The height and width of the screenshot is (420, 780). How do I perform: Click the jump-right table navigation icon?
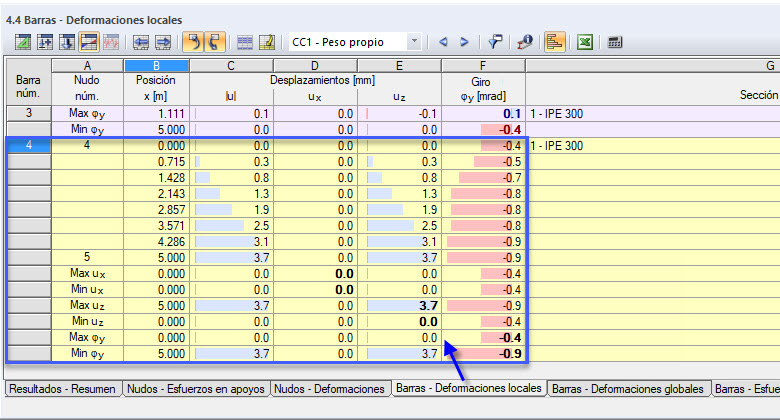163,42
